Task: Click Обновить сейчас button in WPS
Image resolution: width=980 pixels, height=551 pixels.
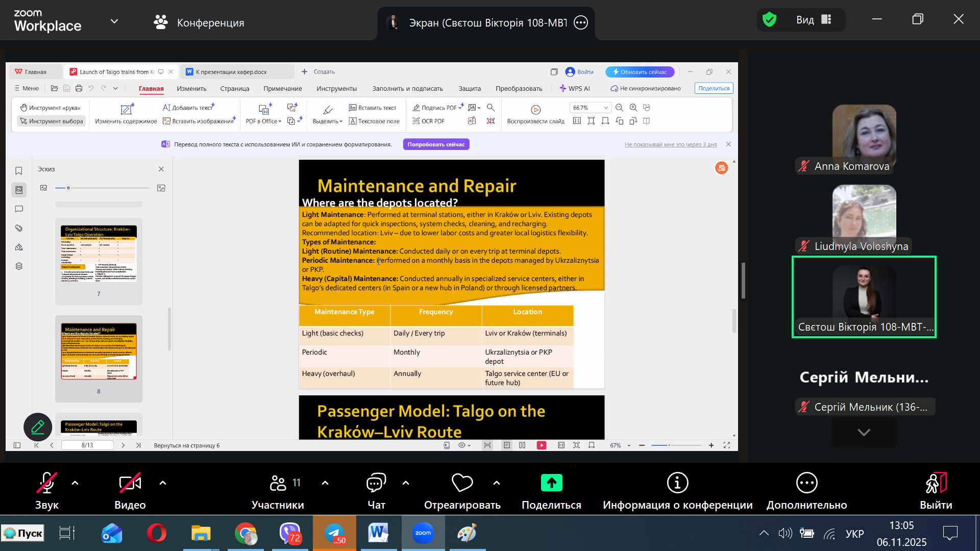Action: pos(640,72)
